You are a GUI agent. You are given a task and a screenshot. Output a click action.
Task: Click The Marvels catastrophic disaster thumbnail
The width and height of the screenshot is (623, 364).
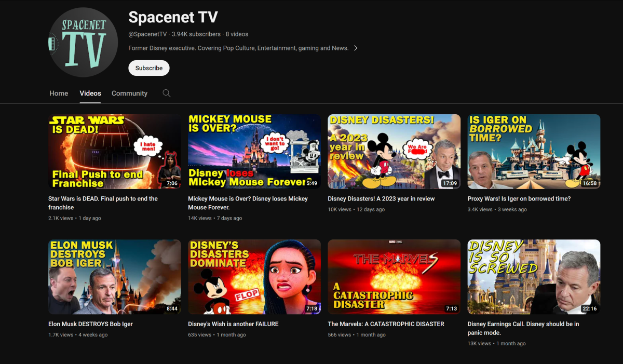pyautogui.click(x=394, y=277)
